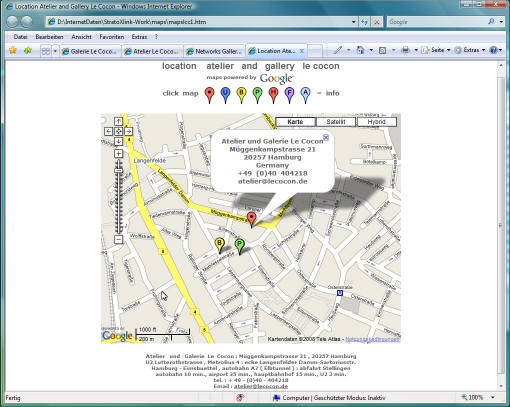The height and width of the screenshot is (407, 510).
Task: Click the map recenter button
Action: point(118,131)
